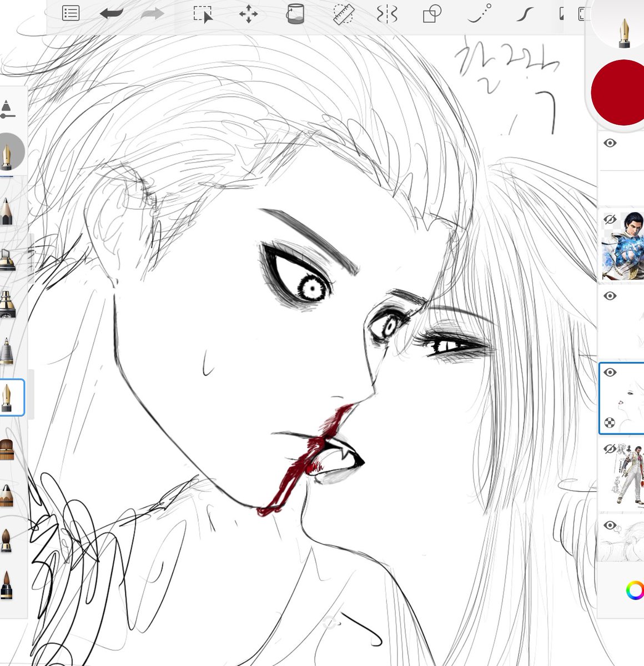Hide the topmost layer with eye icon
The height and width of the screenshot is (666, 644).
coord(610,143)
